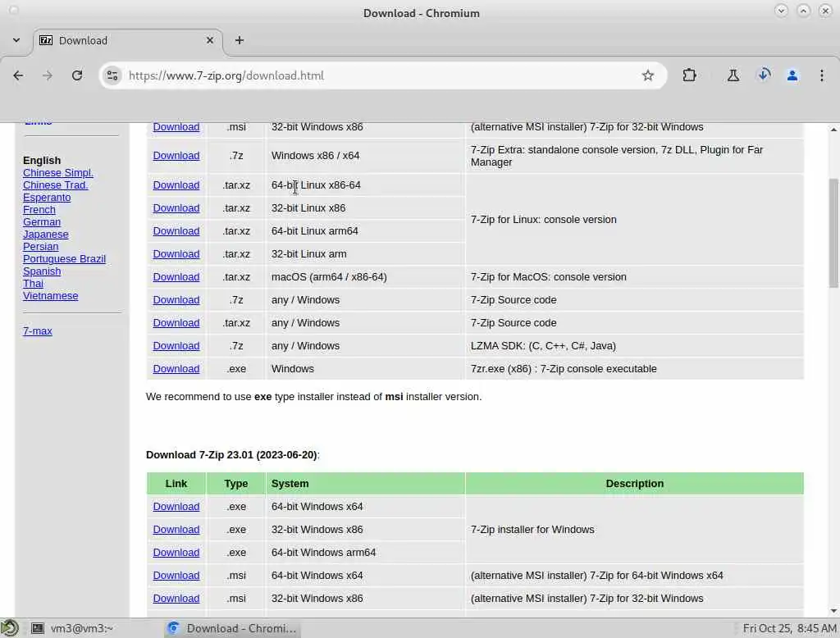Download 7-Zip Extra .7z for Windows x86/x64
Viewport: 840px width, 638px height.
tap(176, 155)
